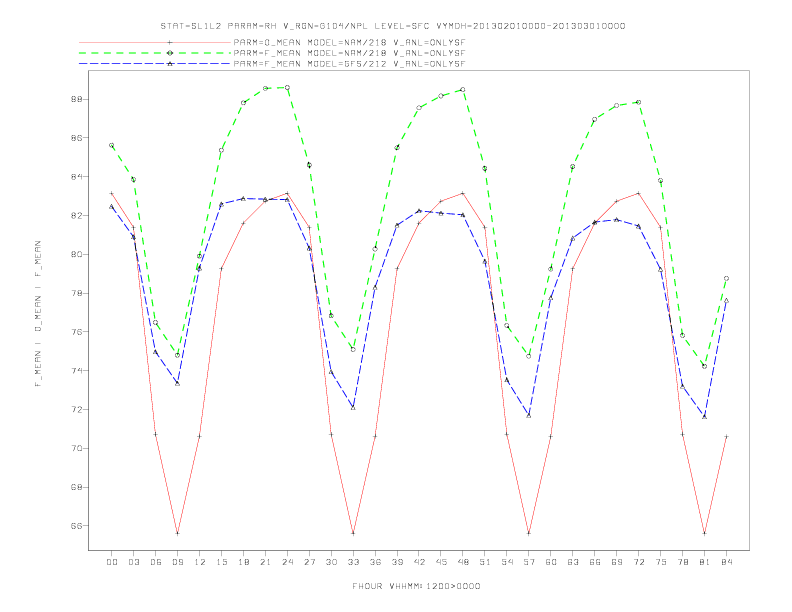Click x-axis tick label 75
This screenshot has width=792, height=612.
point(661,562)
